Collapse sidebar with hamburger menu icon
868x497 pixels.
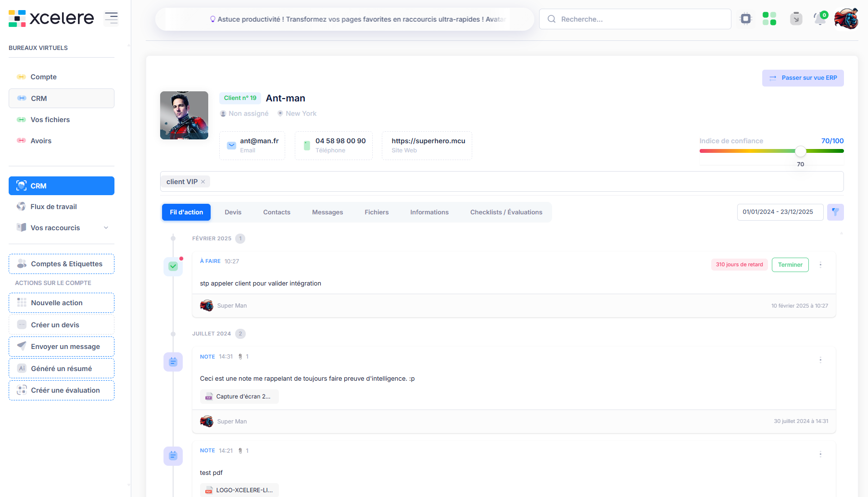click(111, 18)
